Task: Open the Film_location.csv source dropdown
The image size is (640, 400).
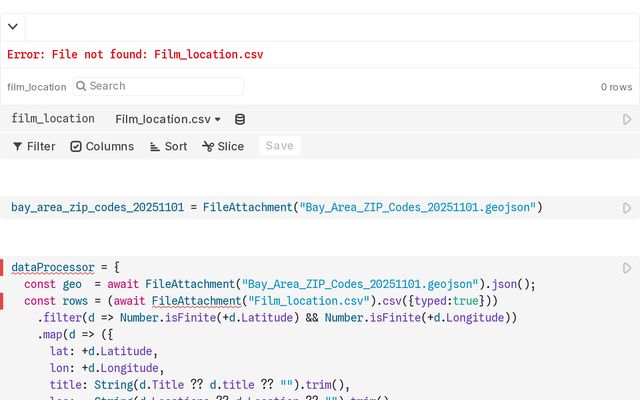Action: [168, 119]
